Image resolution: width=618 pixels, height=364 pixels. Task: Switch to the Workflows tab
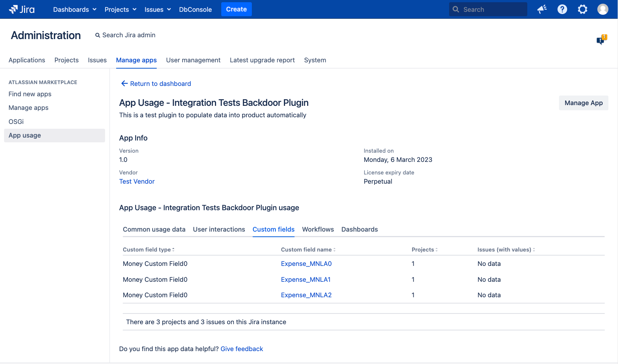318,229
